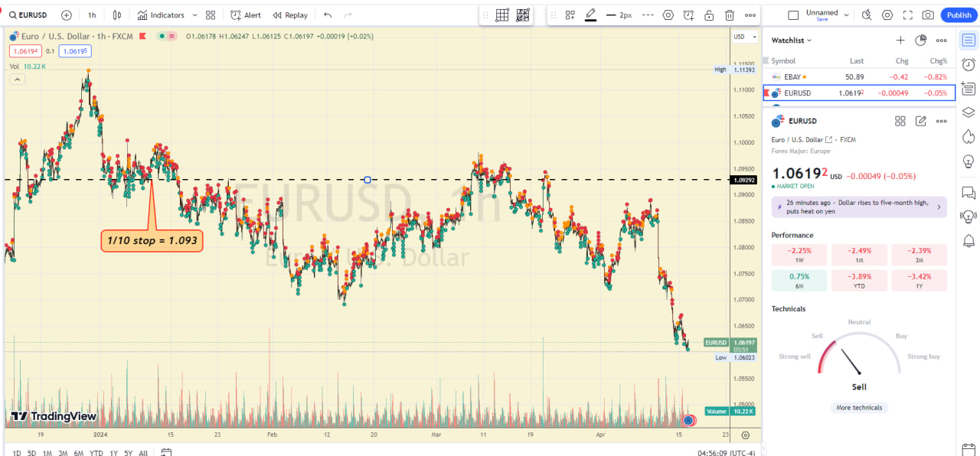Select the YTD date range tab
The height and width of the screenshot is (456, 980).
tap(96, 453)
